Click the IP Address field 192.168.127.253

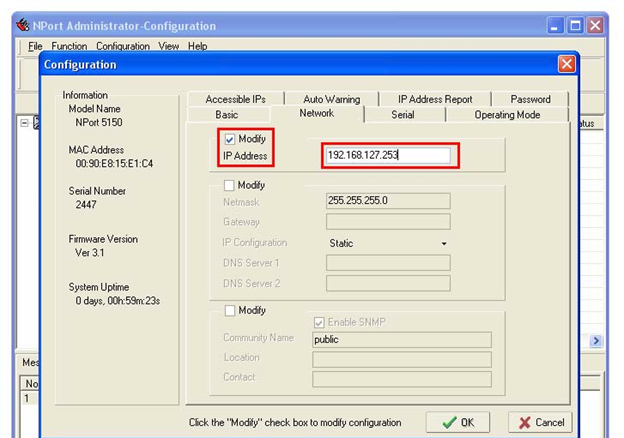[388, 155]
